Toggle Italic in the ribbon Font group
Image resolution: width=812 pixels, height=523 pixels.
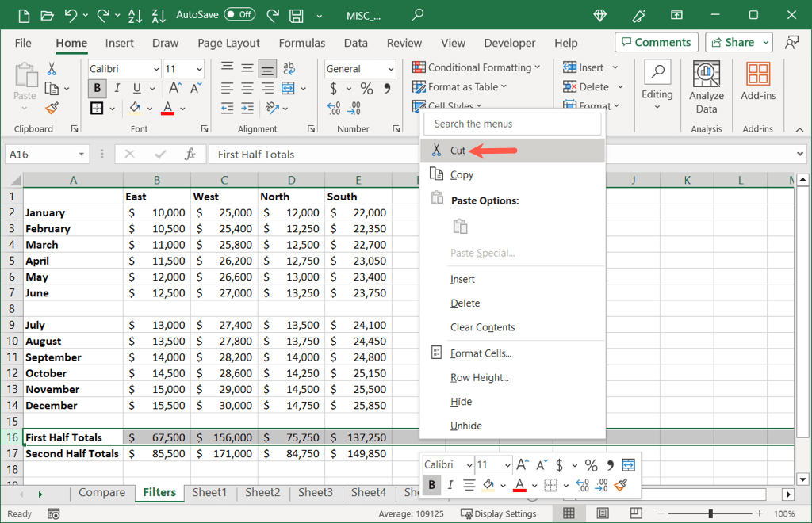point(117,89)
